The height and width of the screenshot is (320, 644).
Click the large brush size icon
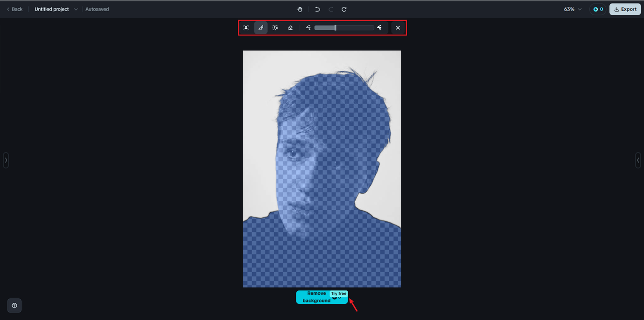[x=379, y=28]
